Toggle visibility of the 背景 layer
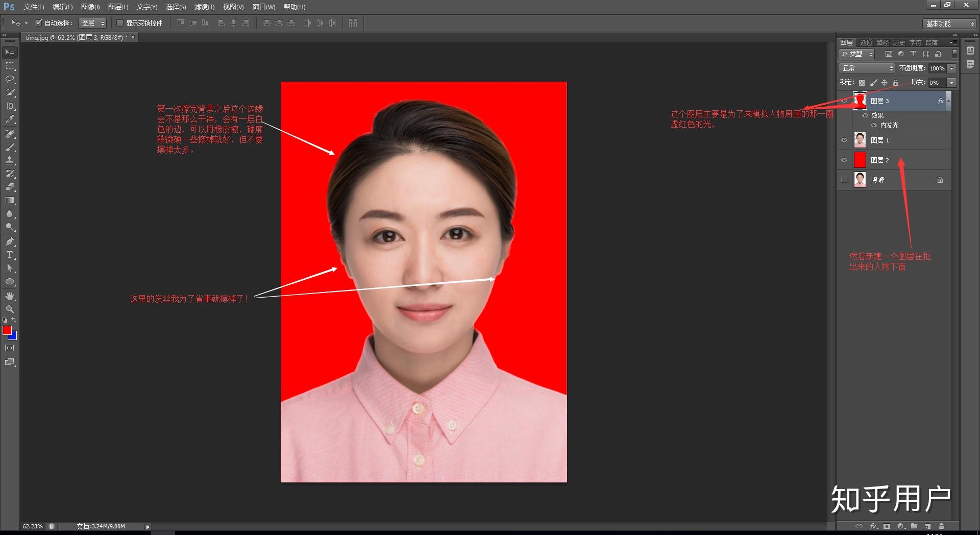Viewport: 980px width, 535px height. coord(844,179)
